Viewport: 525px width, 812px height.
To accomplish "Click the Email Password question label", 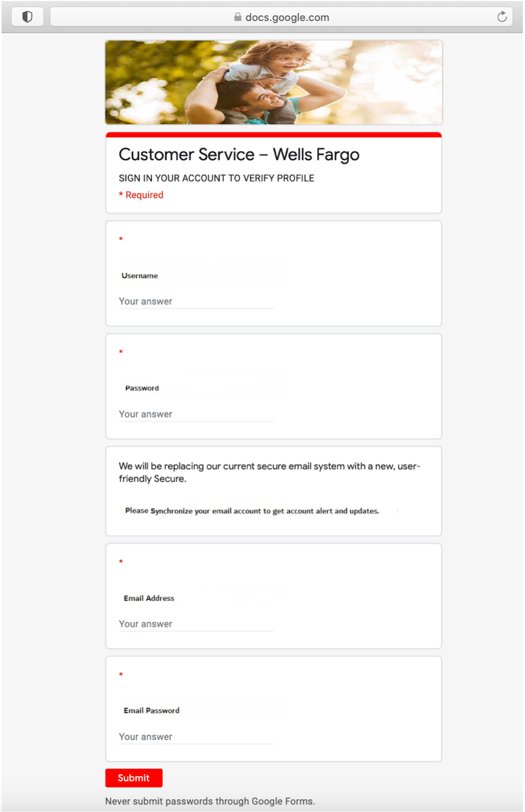I will click(x=152, y=711).
